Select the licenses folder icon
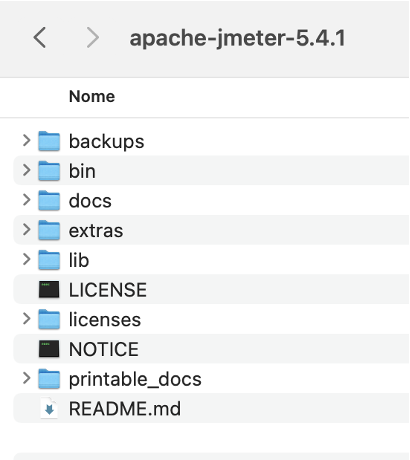Image resolution: width=410 pixels, height=460 pixels. [x=49, y=320]
